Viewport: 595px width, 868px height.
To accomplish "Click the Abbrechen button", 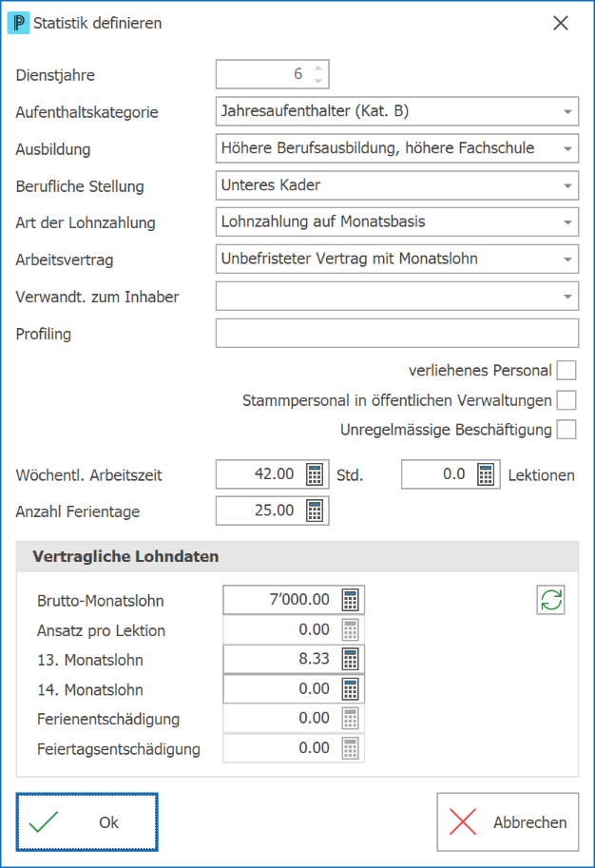I will (x=508, y=822).
